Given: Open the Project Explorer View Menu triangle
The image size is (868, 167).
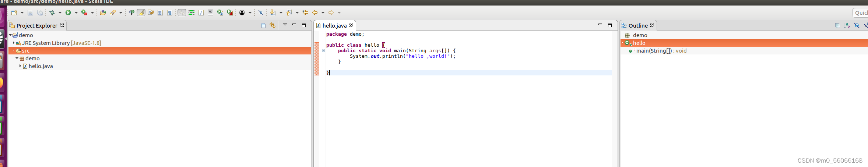Looking at the screenshot, I should pyautogui.click(x=285, y=25).
